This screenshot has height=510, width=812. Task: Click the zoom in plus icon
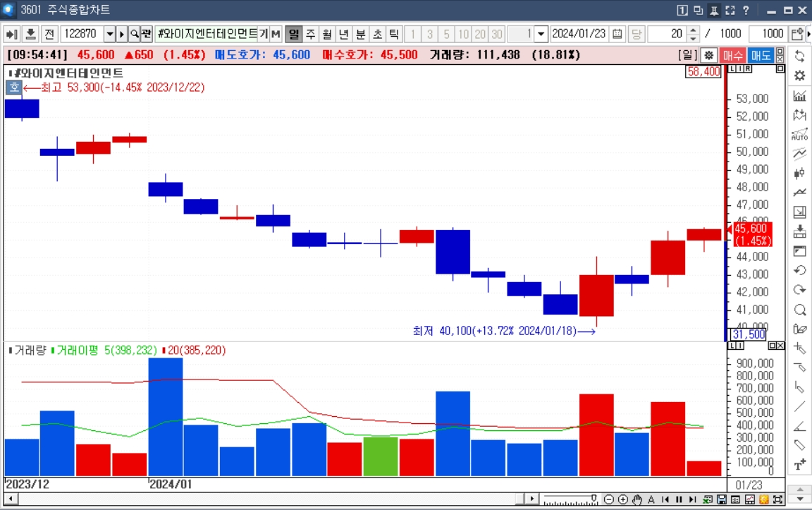[623, 499]
